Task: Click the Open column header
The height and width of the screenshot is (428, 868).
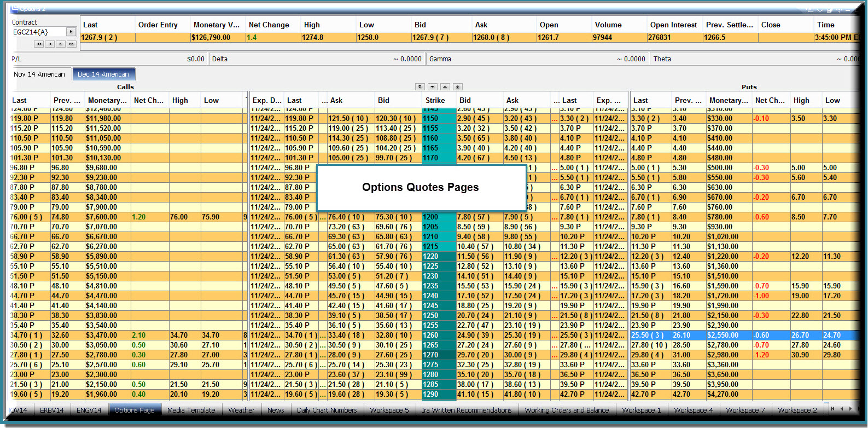Action: [564, 25]
